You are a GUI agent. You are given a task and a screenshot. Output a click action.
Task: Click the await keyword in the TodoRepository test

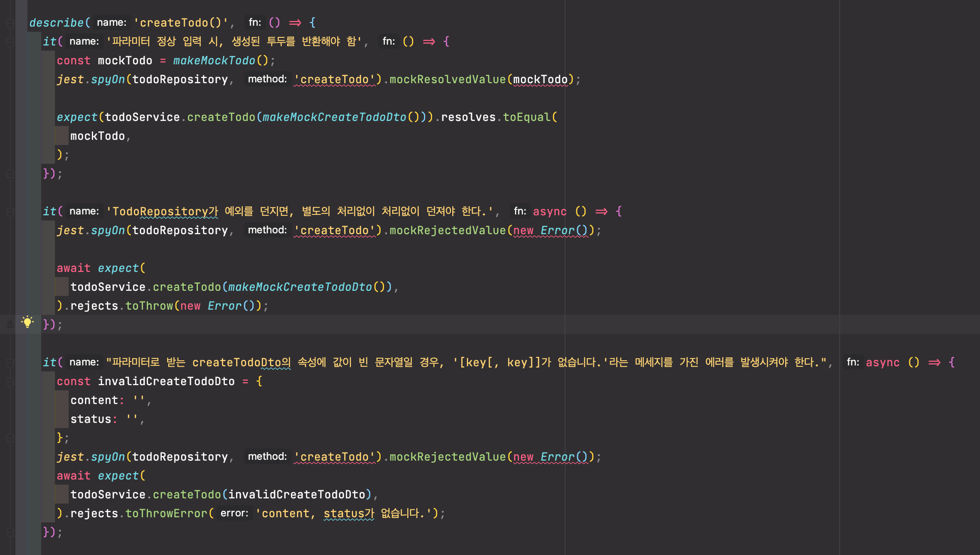point(73,268)
